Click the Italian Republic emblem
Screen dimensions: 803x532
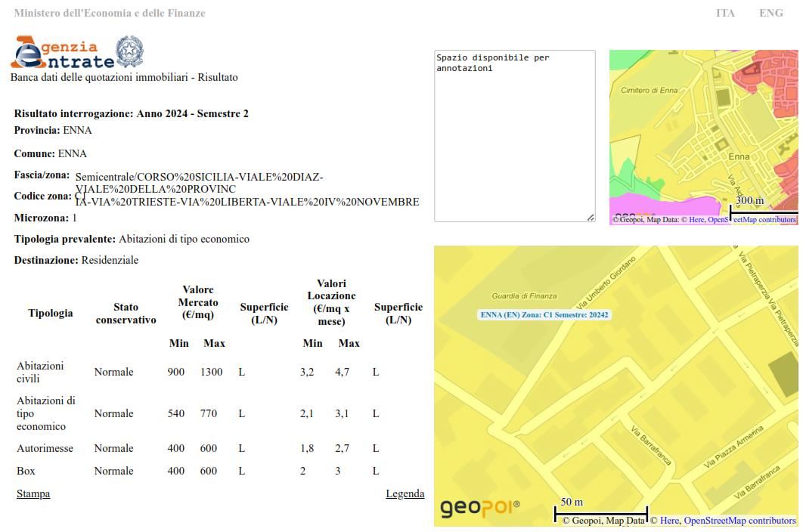click(x=129, y=51)
